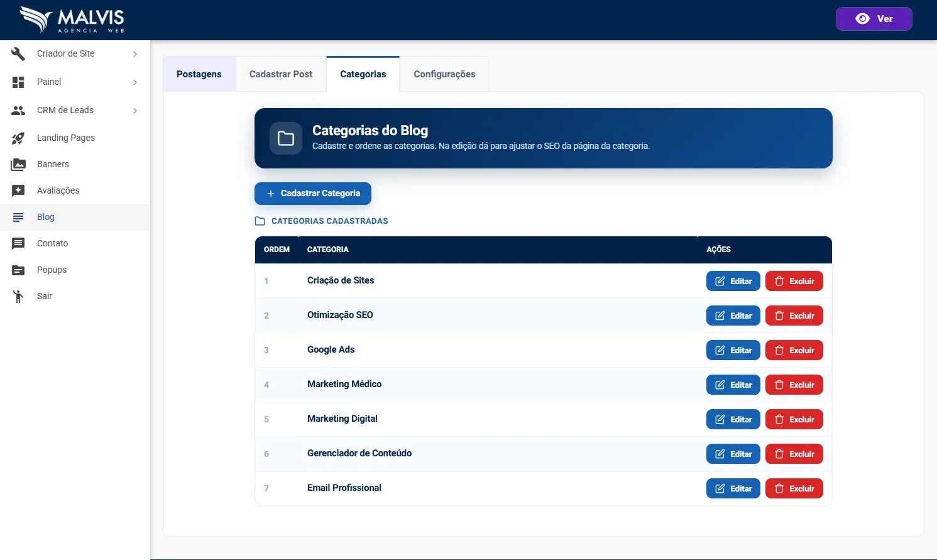Click the dashboard icon beside Painel
This screenshot has width=937, height=560.
[18, 82]
